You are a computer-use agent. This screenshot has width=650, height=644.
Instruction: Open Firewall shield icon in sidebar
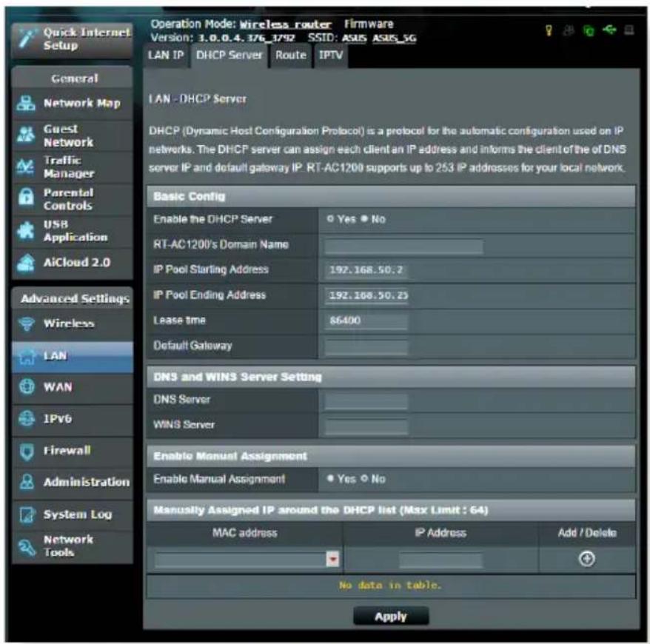click(x=27, y=451)
